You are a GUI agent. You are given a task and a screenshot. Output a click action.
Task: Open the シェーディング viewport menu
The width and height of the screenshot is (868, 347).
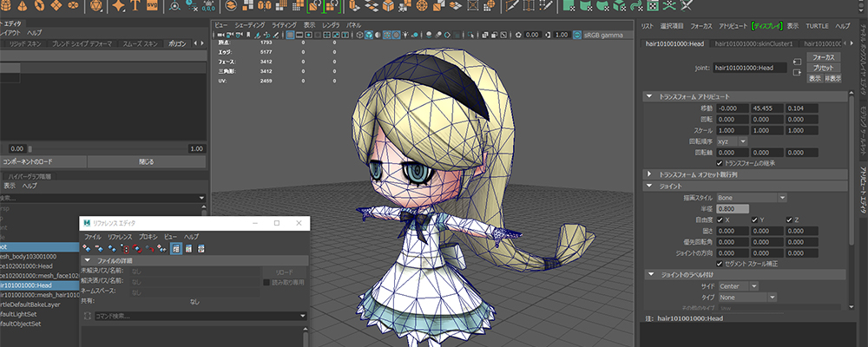tap(252, 25)
